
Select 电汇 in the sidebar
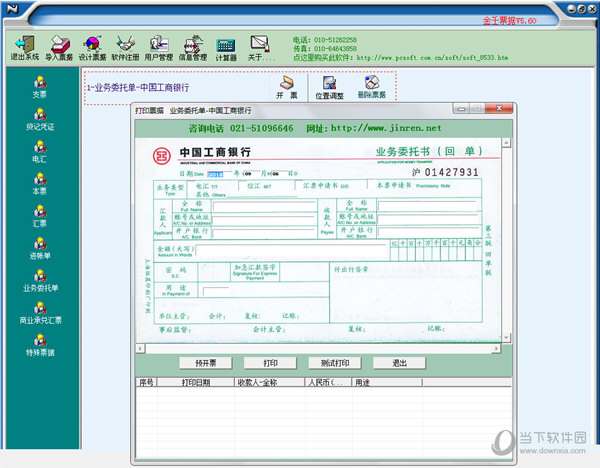tap(40, 152)
